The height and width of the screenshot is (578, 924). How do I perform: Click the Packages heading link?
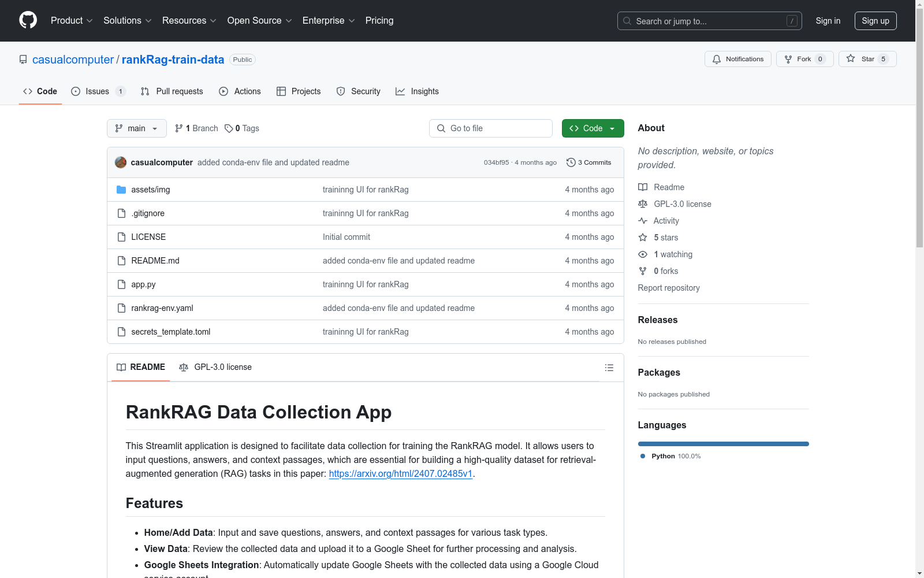(x=659, y=372)
